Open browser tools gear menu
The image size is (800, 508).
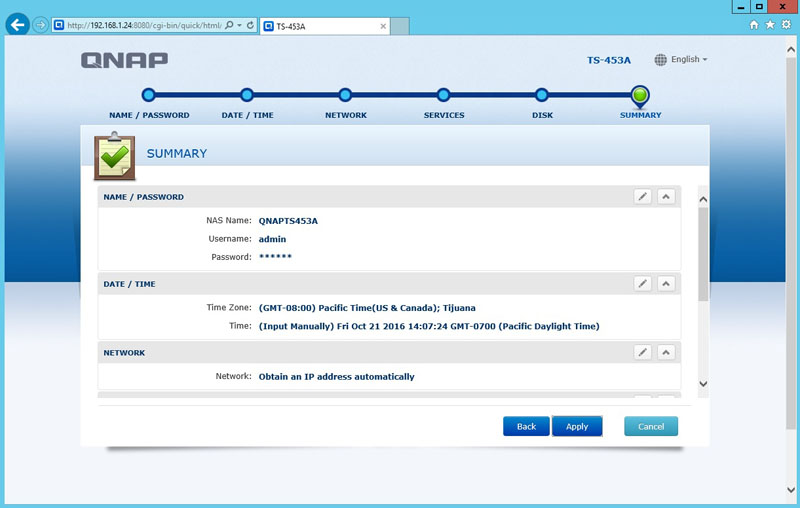(x=786, y=24)
